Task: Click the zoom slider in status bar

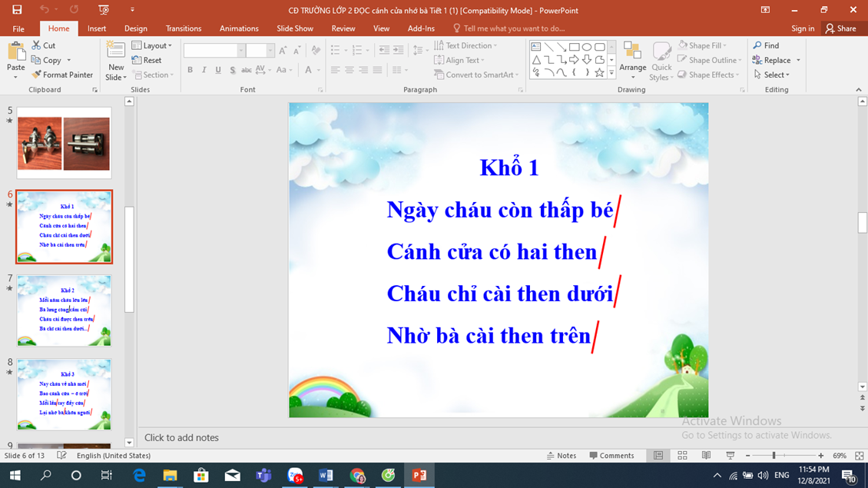Action: click(774, 456)
